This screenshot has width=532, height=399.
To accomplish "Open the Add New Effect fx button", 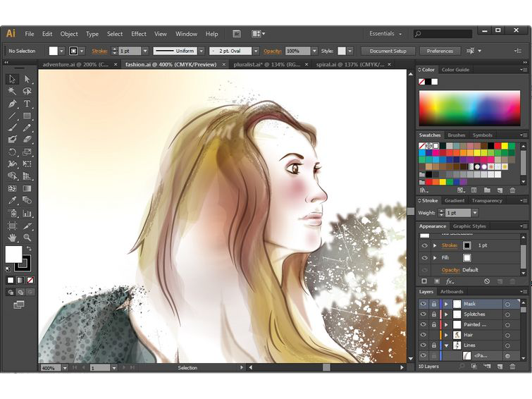I will [450, 281].
